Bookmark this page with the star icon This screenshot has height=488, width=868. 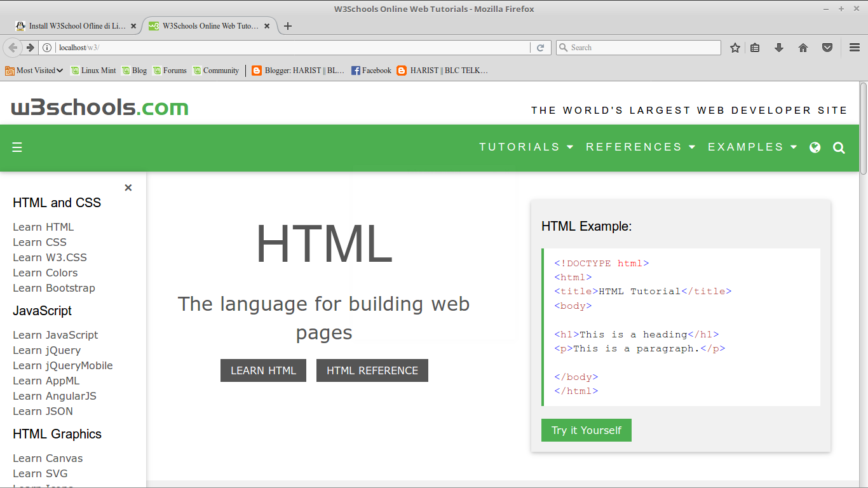click(735, 48)
